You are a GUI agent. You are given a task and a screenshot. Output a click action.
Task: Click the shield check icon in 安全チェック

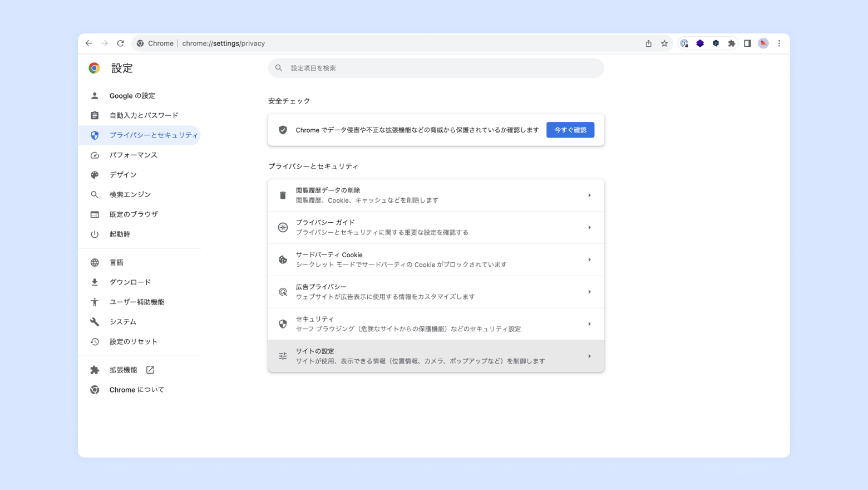(283, 130)
